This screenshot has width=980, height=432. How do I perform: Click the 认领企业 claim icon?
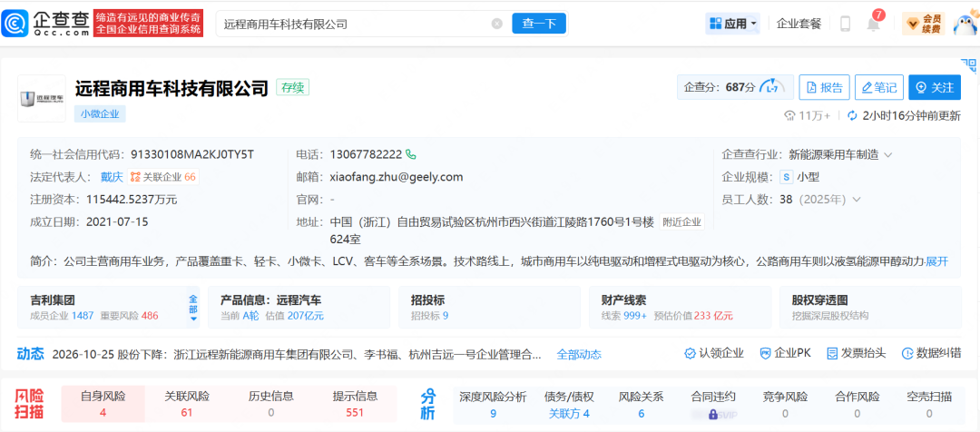[x=690, y=353]
